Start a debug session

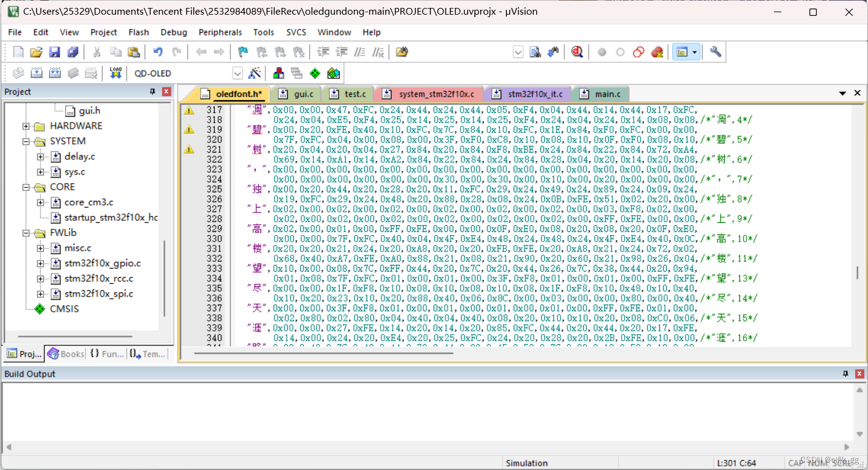click(577, 52)
